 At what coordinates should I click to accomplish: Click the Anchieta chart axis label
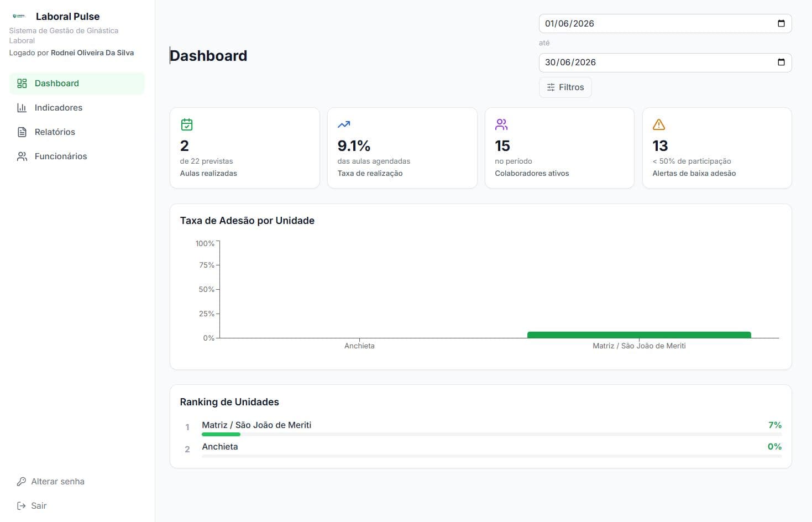pos(359,346)
